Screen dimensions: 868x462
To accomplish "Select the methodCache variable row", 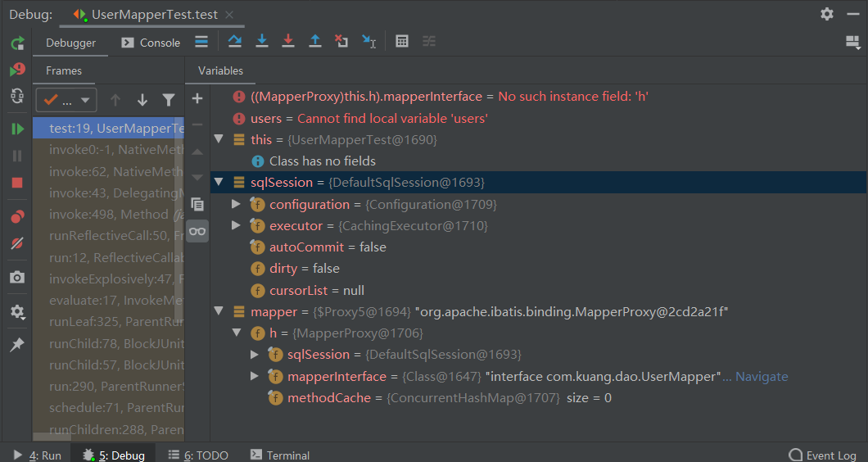I will [539, 398].
